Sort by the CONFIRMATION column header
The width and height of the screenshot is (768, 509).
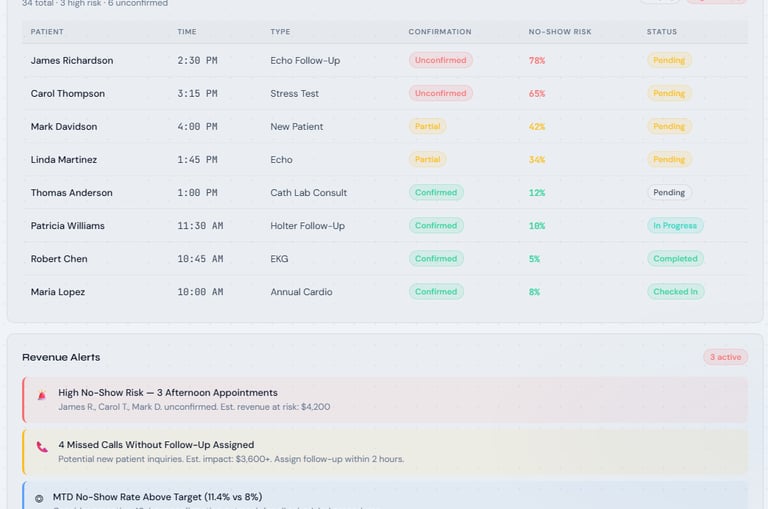click(x=440, y=32)
